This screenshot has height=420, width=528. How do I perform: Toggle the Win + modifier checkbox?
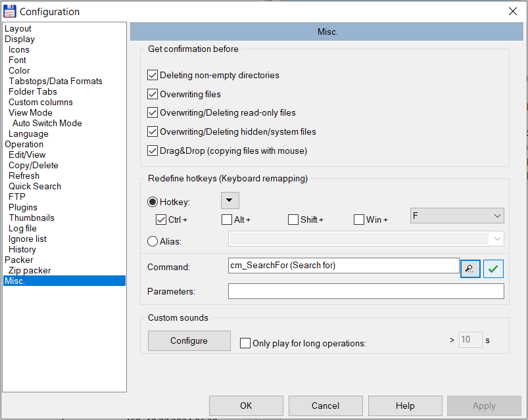(359, 220)
